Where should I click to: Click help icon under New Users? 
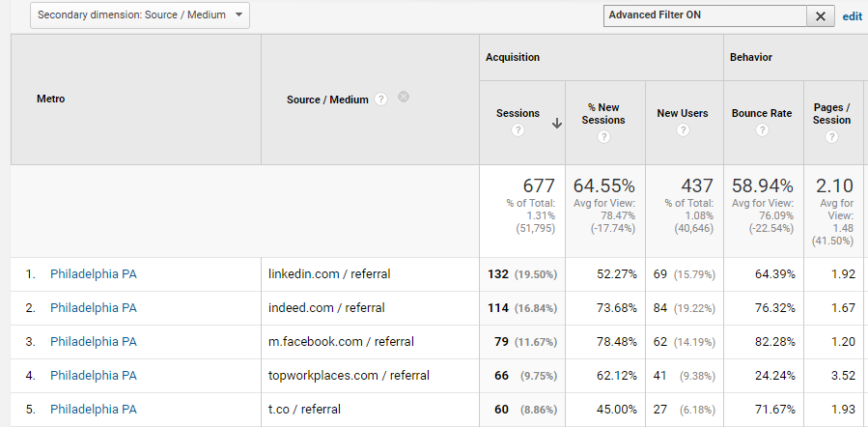683,131
